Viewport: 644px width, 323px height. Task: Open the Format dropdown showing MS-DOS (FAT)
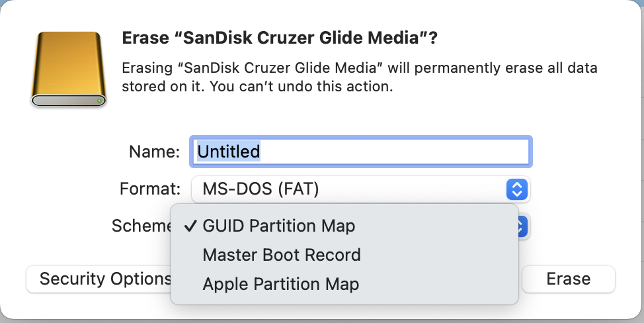pyautogui.click(x=360, y=190)
